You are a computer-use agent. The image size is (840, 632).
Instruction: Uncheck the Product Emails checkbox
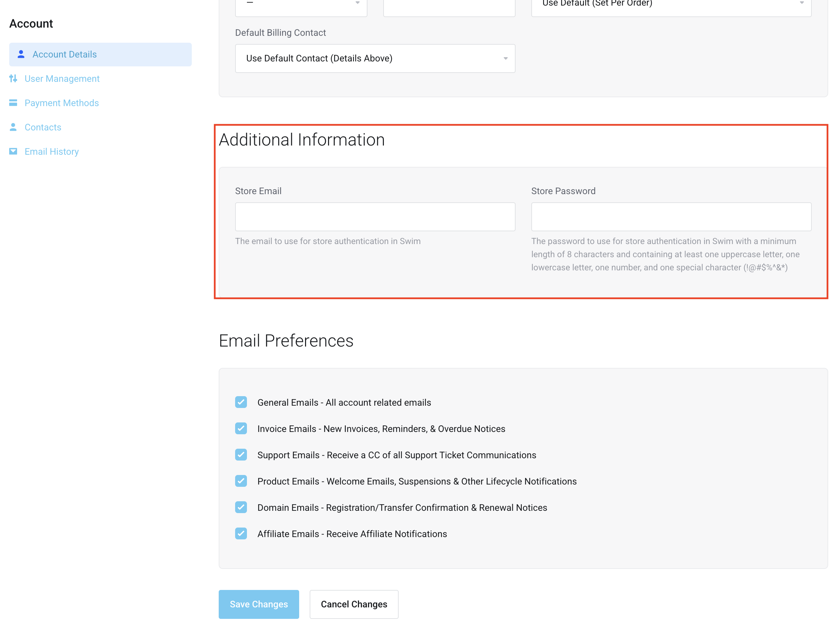pyautogui.click(x=241, y=481)
